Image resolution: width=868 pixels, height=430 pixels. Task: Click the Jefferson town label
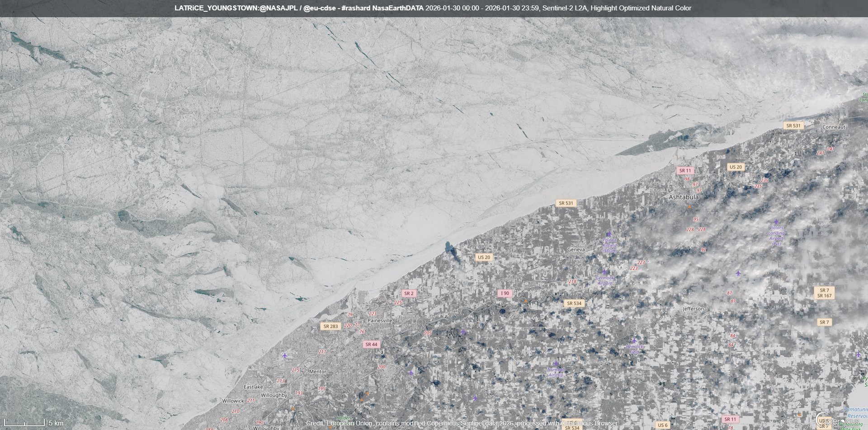point(693,308)
